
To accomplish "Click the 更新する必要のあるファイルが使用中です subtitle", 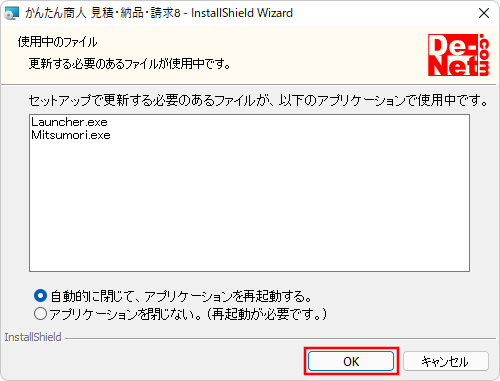I will (x=130, y=63).
